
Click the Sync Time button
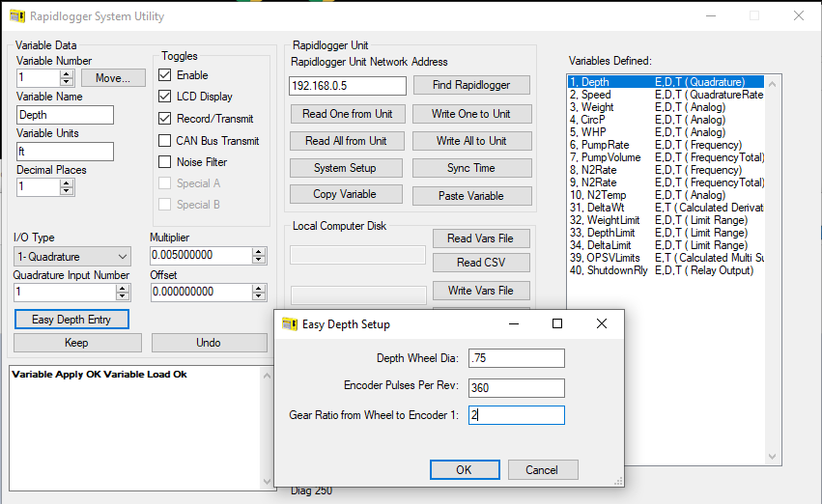[471, 168]
